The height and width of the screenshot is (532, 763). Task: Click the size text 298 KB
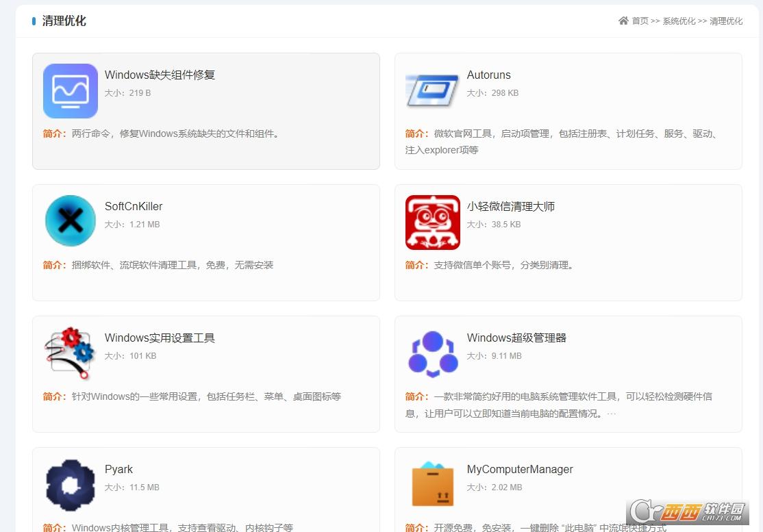point(505,93)
